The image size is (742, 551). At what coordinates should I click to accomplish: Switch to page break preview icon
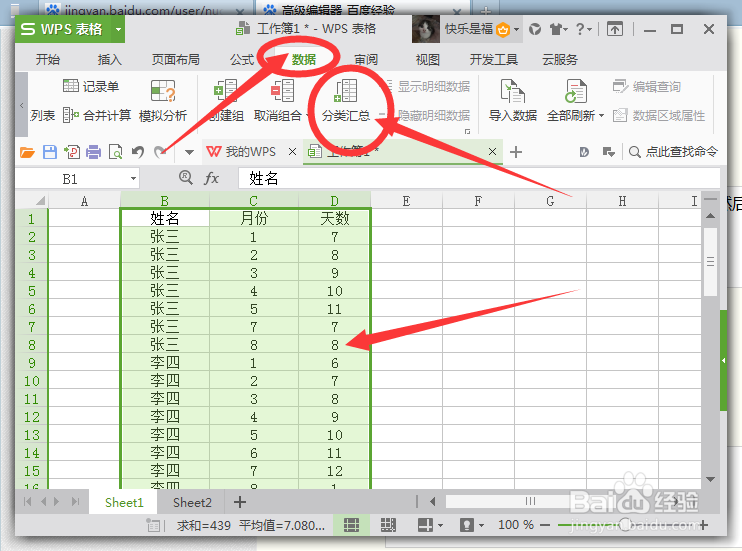(x=388, y=524)
